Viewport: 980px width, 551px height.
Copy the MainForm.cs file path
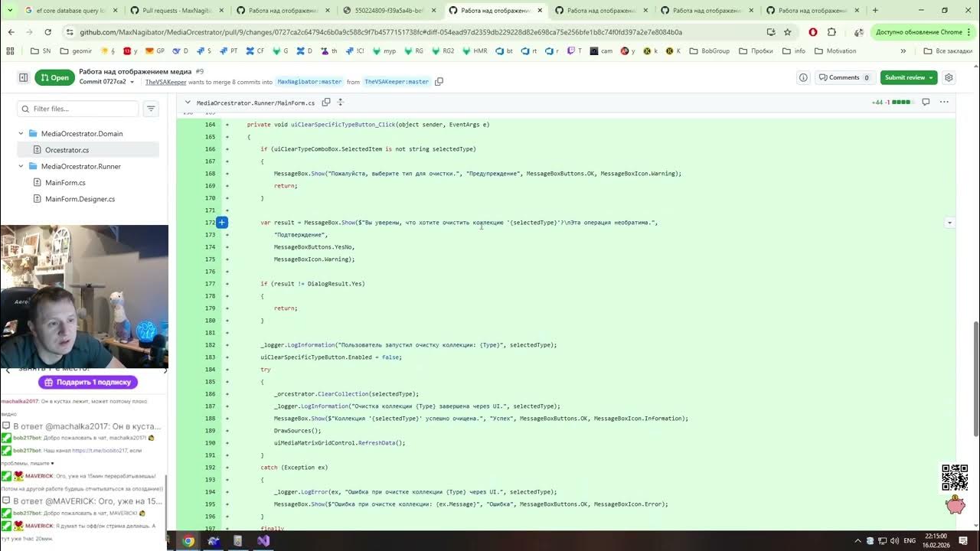[x=326, y=102]
